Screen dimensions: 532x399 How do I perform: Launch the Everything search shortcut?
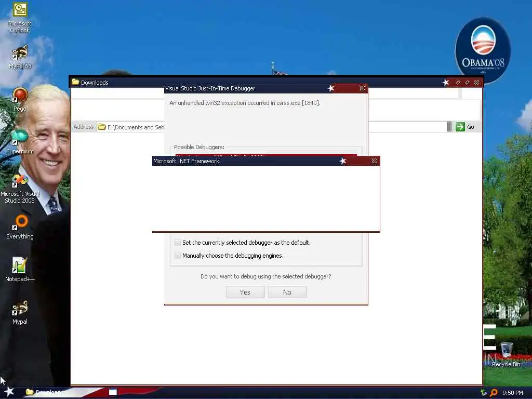(x=20, y=227)
